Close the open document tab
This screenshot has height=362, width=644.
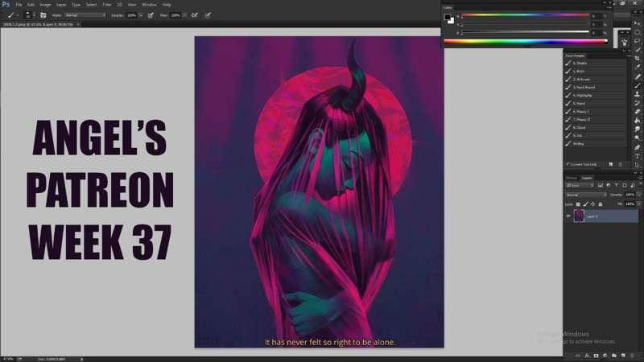coord(78,25)
